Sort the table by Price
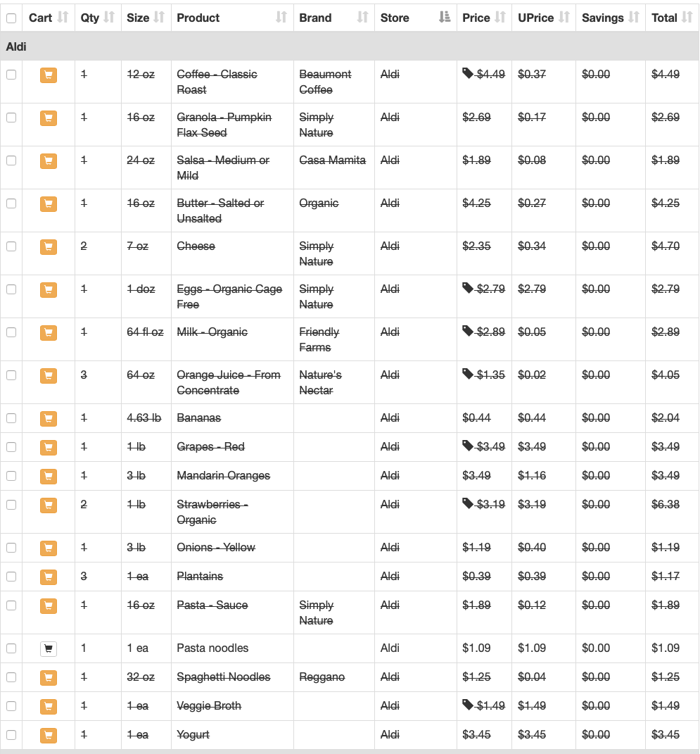 [484, 18]
